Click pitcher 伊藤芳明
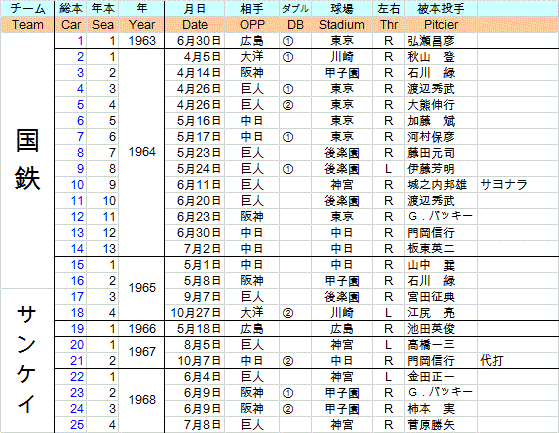The image size is (559, 433). 431,169
